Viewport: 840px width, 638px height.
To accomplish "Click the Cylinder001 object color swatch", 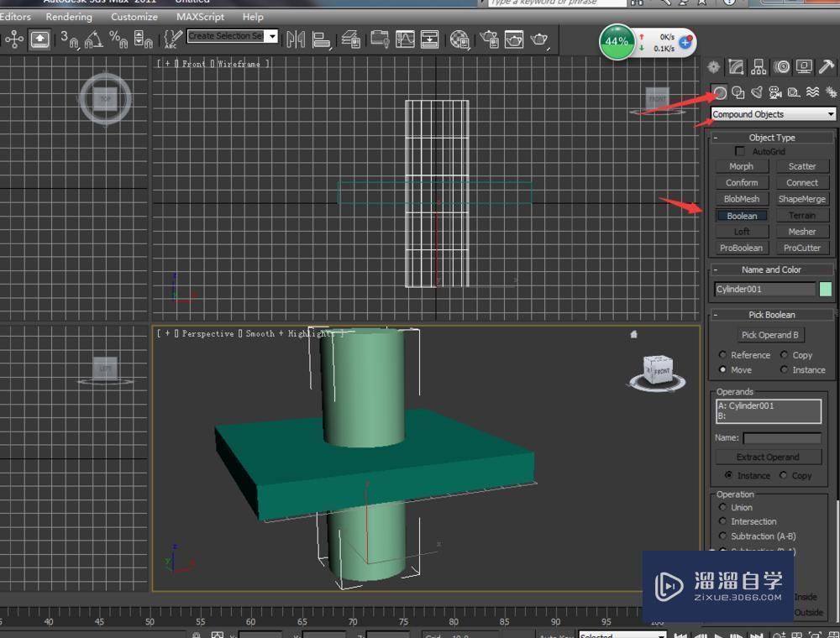I will tap(826, 289).
